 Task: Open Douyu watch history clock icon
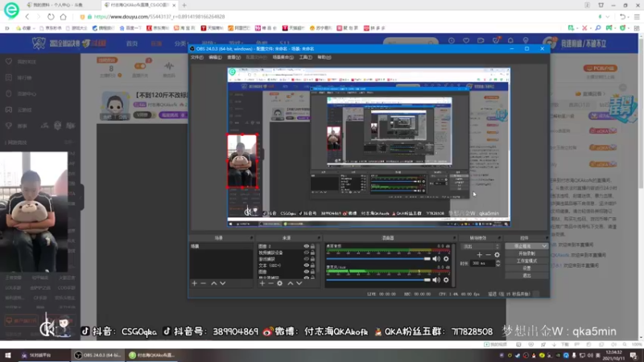(452, 41)
